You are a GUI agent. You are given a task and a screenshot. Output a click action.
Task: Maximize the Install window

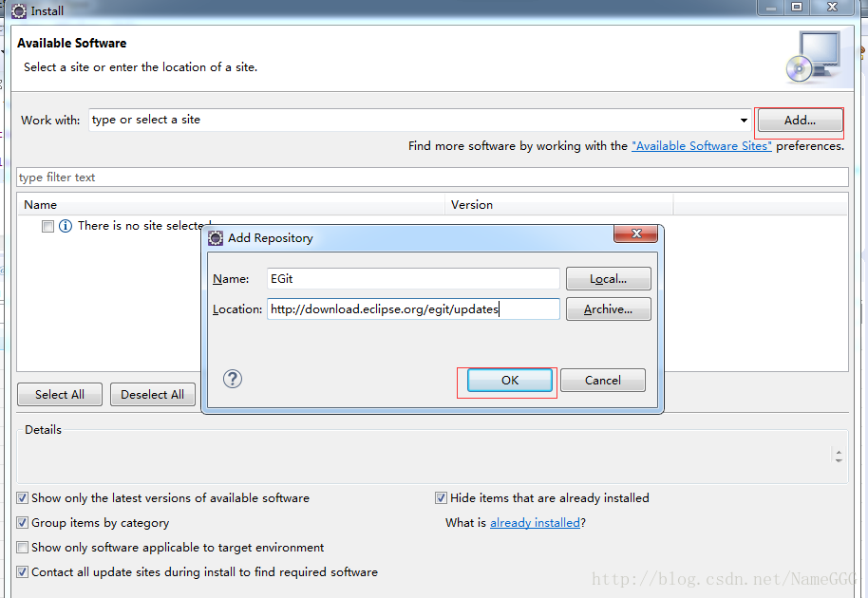click(797, 8)
